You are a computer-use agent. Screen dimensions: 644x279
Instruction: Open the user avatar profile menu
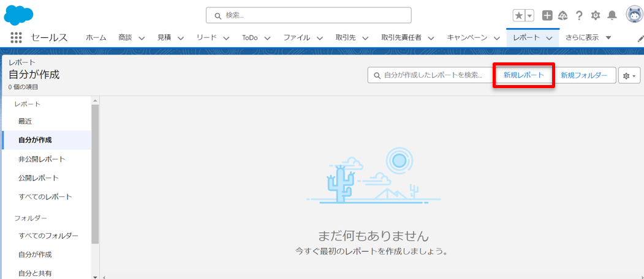coord(634,15)
